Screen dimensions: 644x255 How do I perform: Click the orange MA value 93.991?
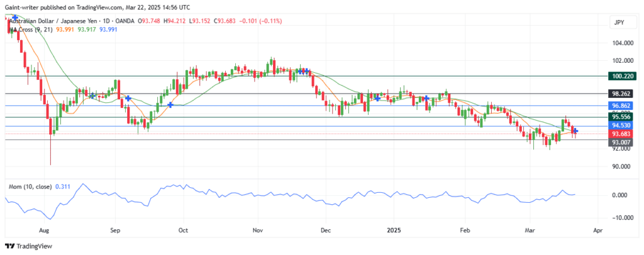(65, 29)
